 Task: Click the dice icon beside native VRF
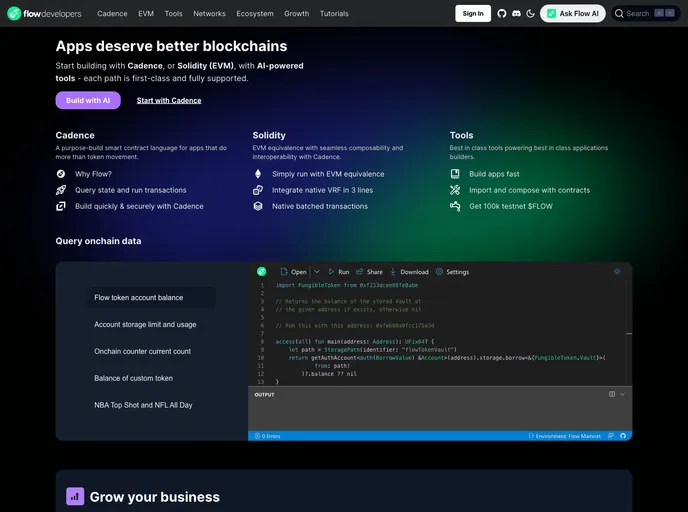(258, 190)
